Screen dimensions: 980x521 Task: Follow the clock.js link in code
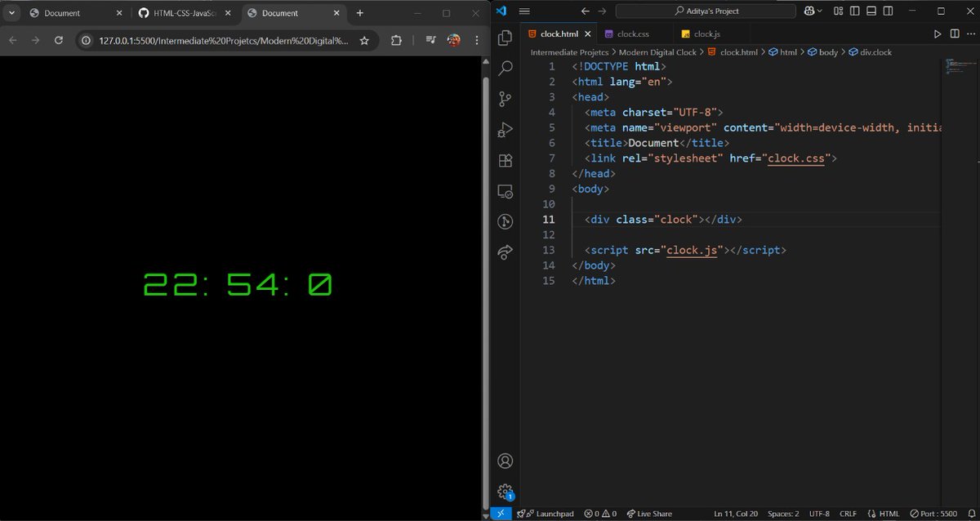692,251
